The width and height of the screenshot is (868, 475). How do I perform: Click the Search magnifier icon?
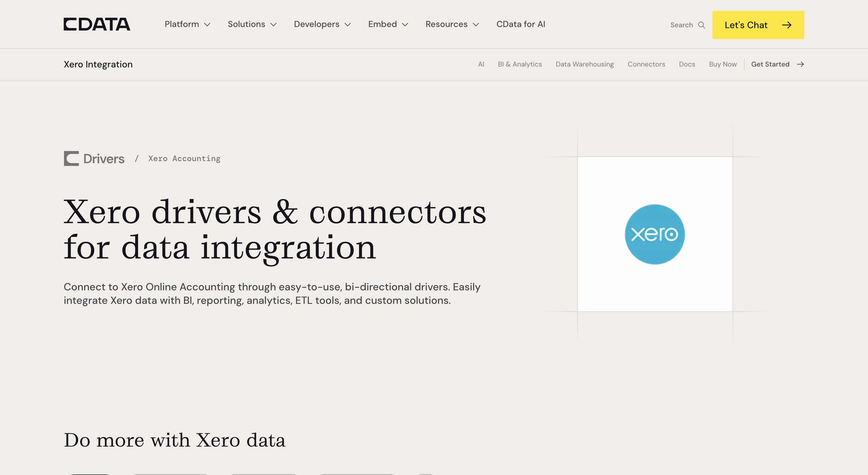[x=702, y=25]
